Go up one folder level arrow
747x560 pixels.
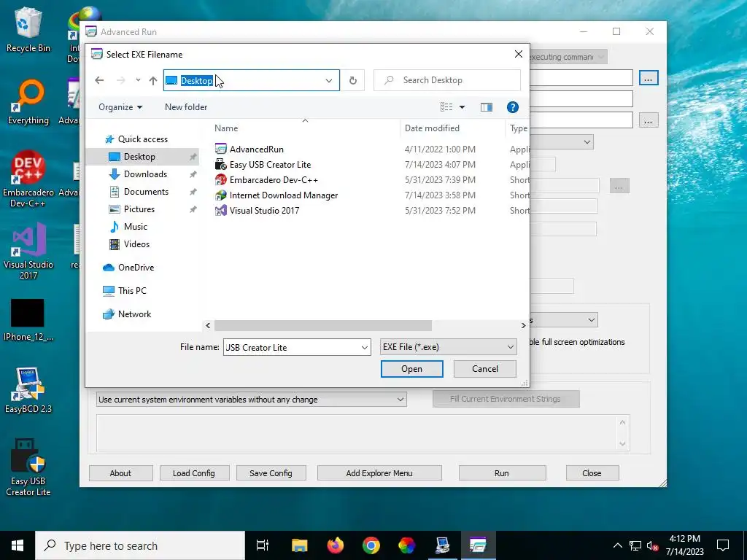153,80
